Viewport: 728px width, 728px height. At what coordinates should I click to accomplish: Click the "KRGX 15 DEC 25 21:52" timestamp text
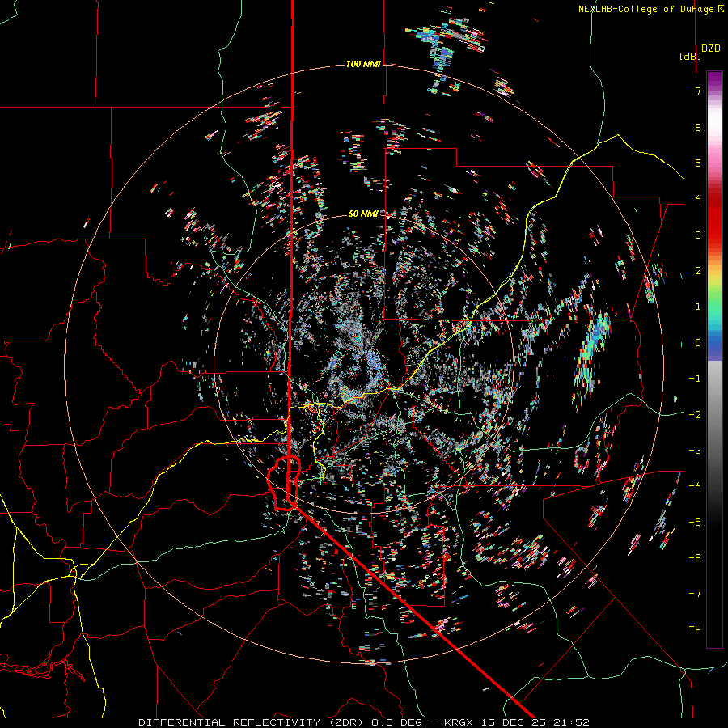516,722
